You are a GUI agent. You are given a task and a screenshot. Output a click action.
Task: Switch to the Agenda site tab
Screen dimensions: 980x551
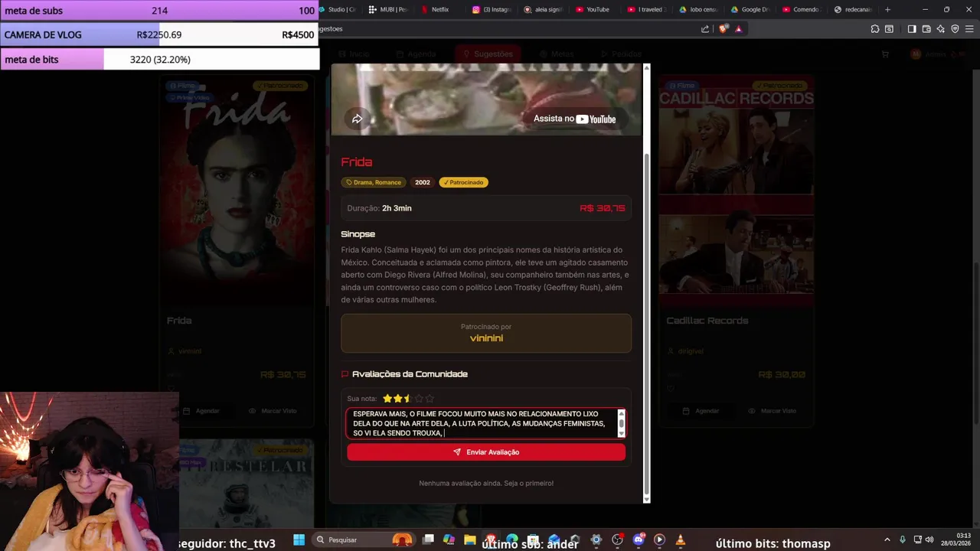(415, 54)
